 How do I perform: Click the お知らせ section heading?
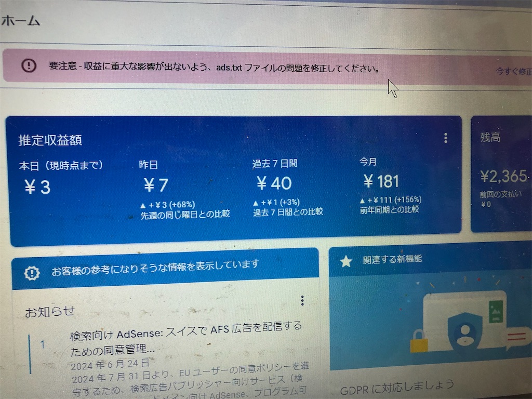point(50,312)
